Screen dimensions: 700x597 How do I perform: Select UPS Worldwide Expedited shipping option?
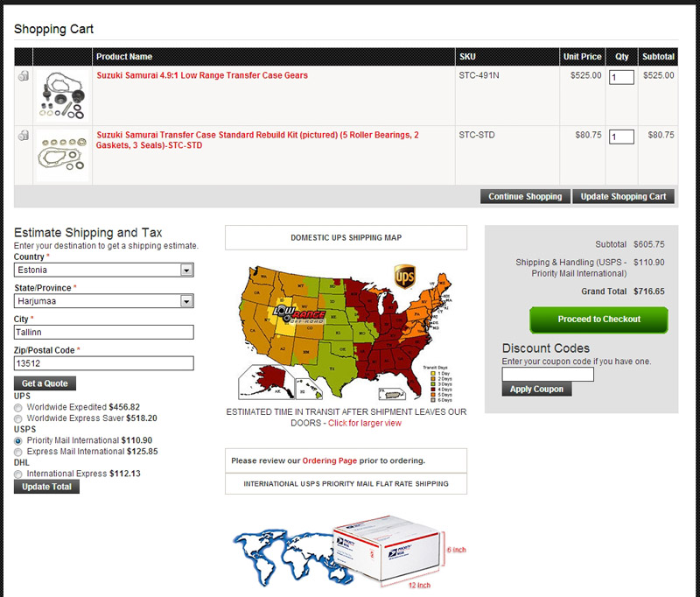click(x=17, y=408)
